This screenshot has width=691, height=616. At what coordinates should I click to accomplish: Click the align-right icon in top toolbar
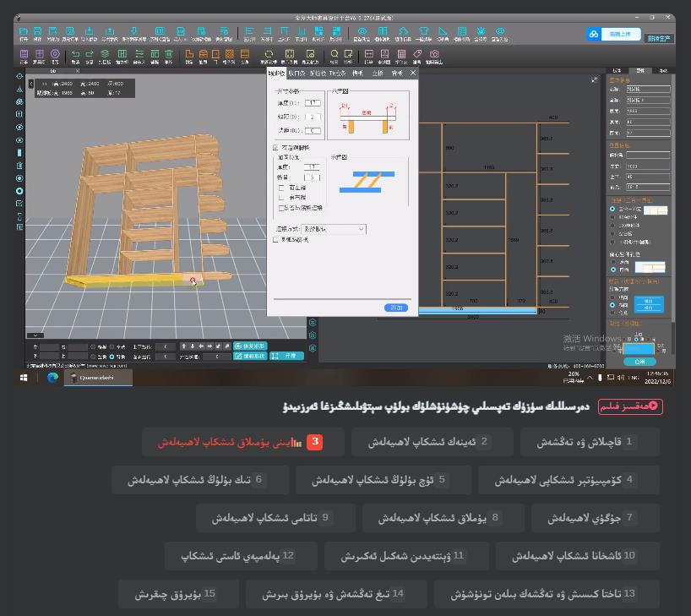[267, 31]
